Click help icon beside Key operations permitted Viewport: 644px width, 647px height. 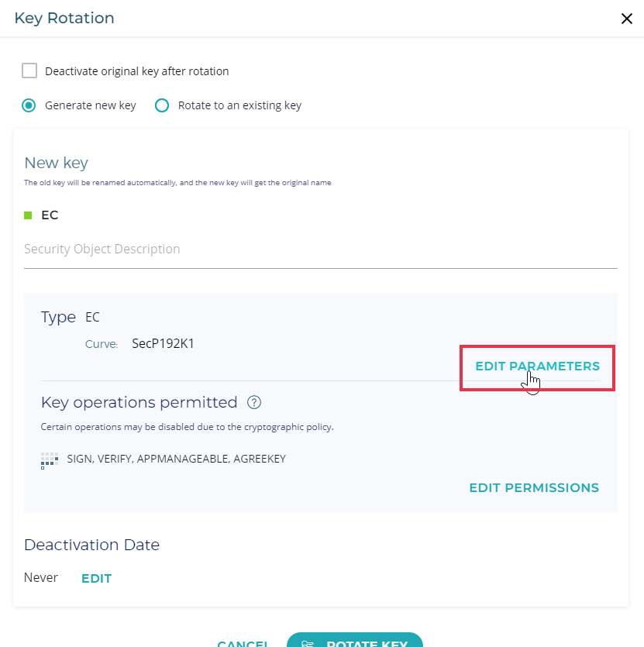coord(254,403)
